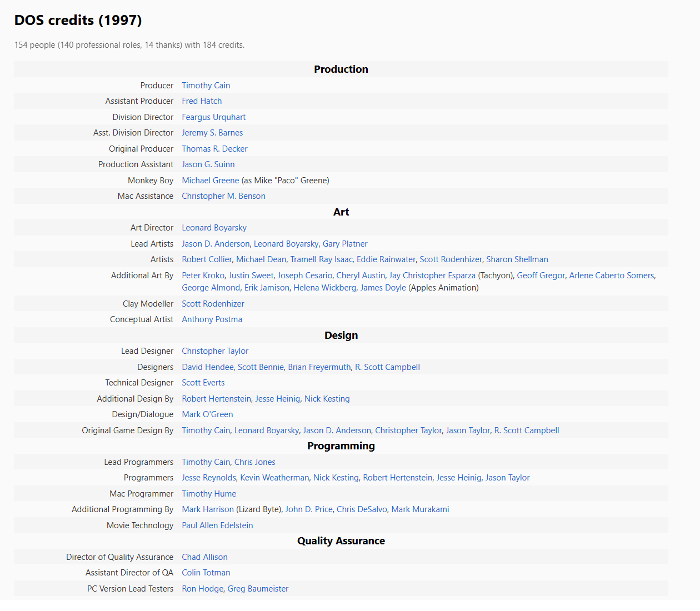Viewport: 700px width, 611px height.
Task: Open Arlene Caberto Somers link
Action: point(612,276)
